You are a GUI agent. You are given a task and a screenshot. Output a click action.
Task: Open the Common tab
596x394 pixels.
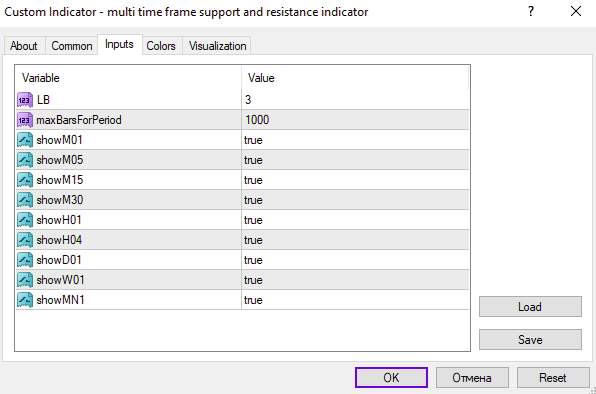click(x=72, y=46)
